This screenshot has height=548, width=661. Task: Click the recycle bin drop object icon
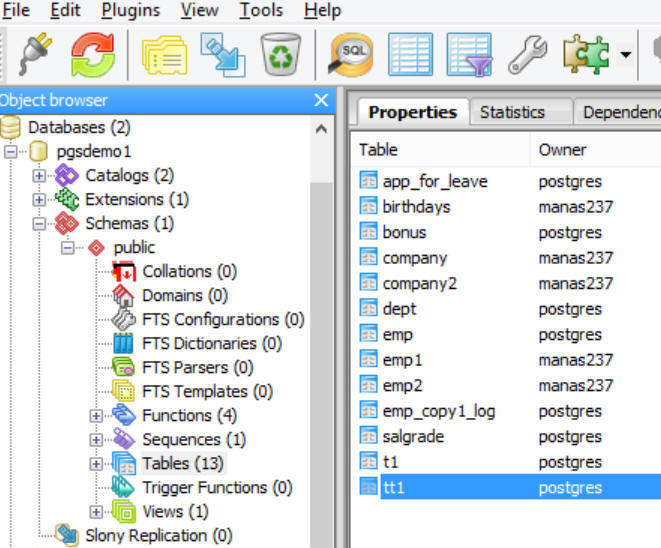tap(280, 54)
